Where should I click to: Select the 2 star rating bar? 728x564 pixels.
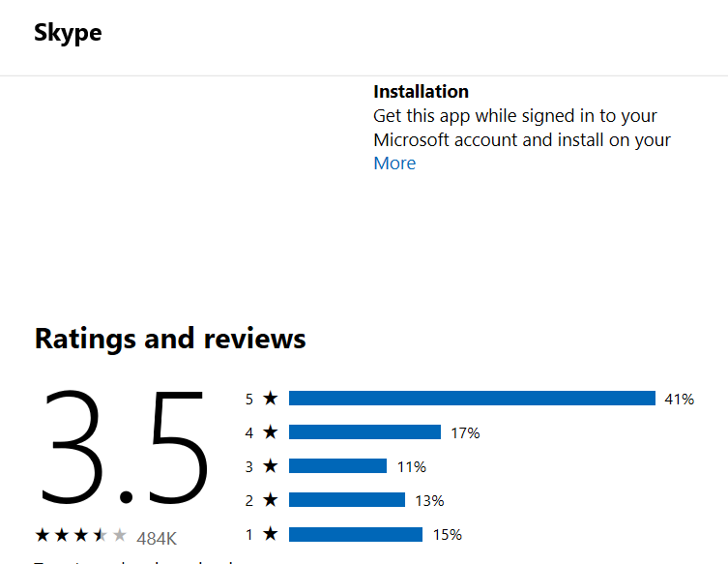347,500
